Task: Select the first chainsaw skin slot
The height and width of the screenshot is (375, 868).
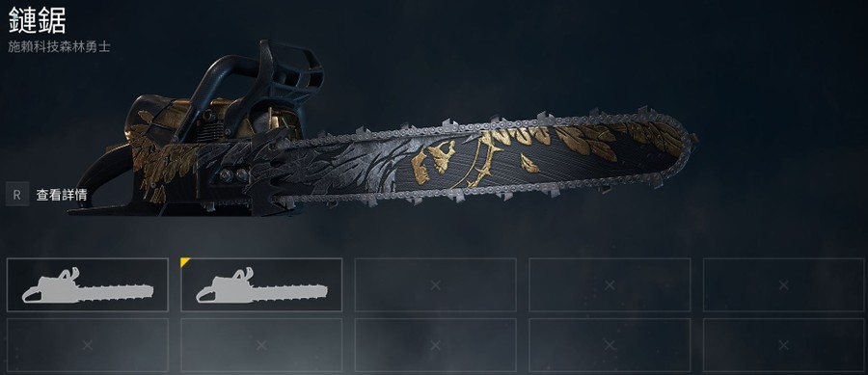Action: pyautogui.click(x=88, y=284)
